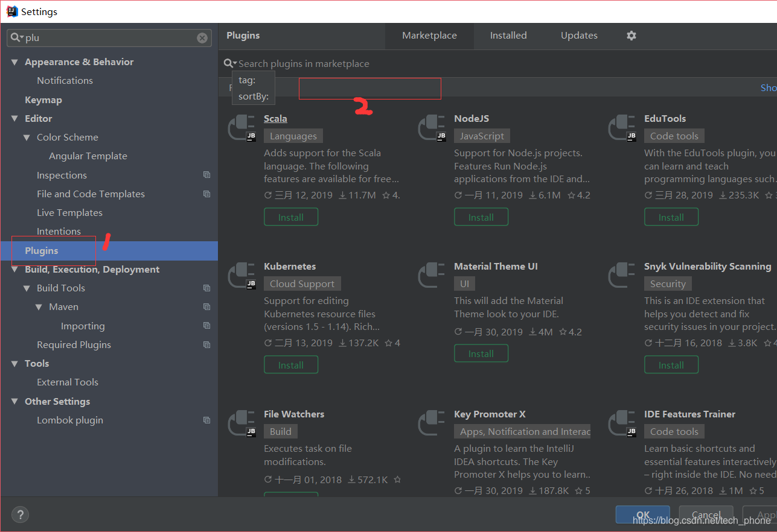Dismiss dialog with Cancel button

click(x=706, y=515)
